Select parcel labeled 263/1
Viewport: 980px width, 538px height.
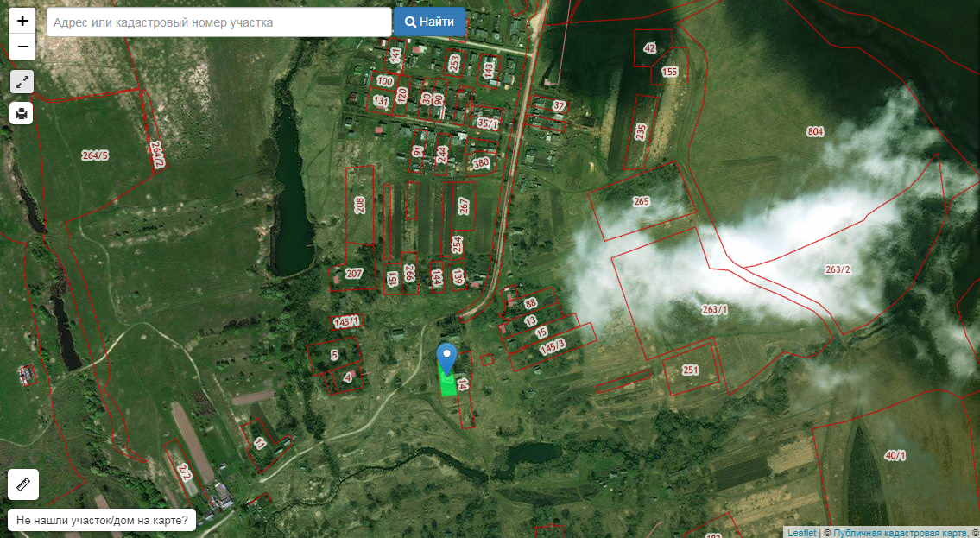pyautogui.click(x=715, y=309)
